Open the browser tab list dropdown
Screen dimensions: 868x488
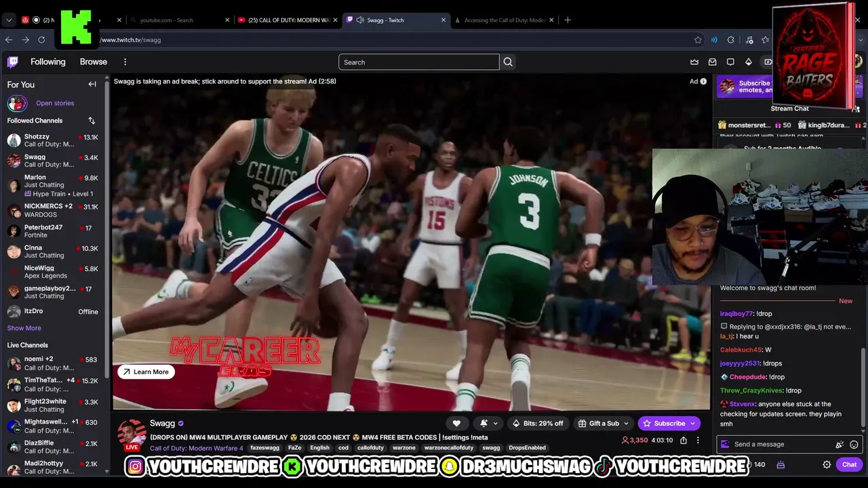point(9,20)
